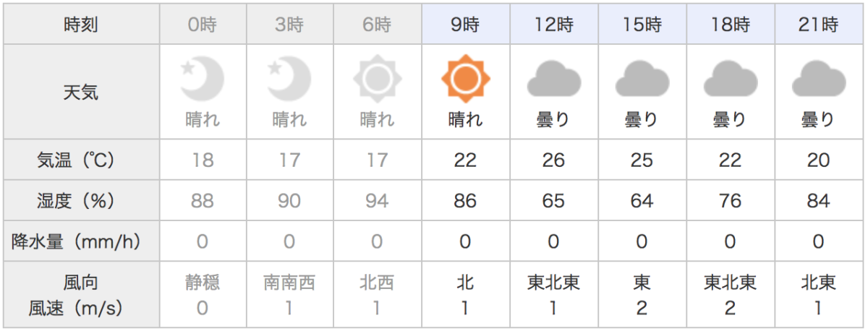The image size is (868, 331).
Task: Click the cloud icon under 21時
Action: pos(818,78)
